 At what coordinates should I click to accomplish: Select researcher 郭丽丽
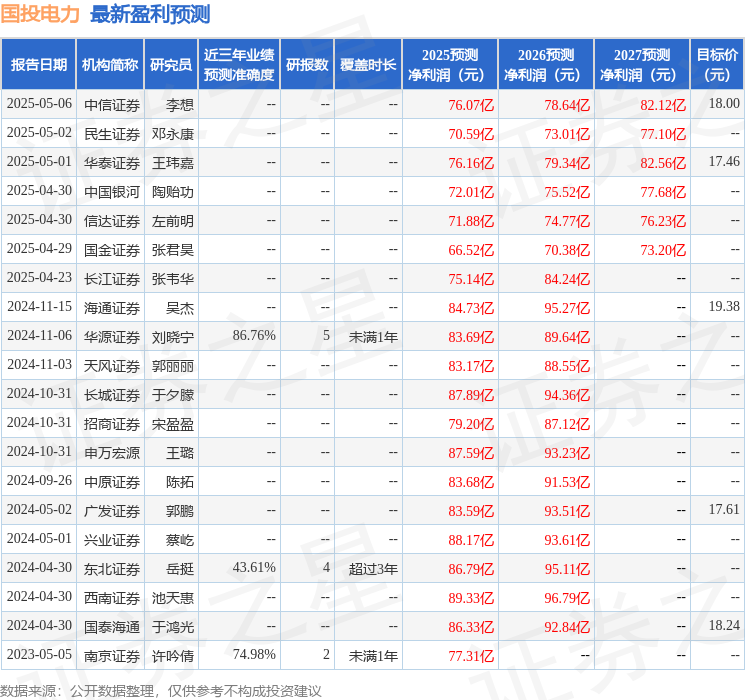pos(173,366)
